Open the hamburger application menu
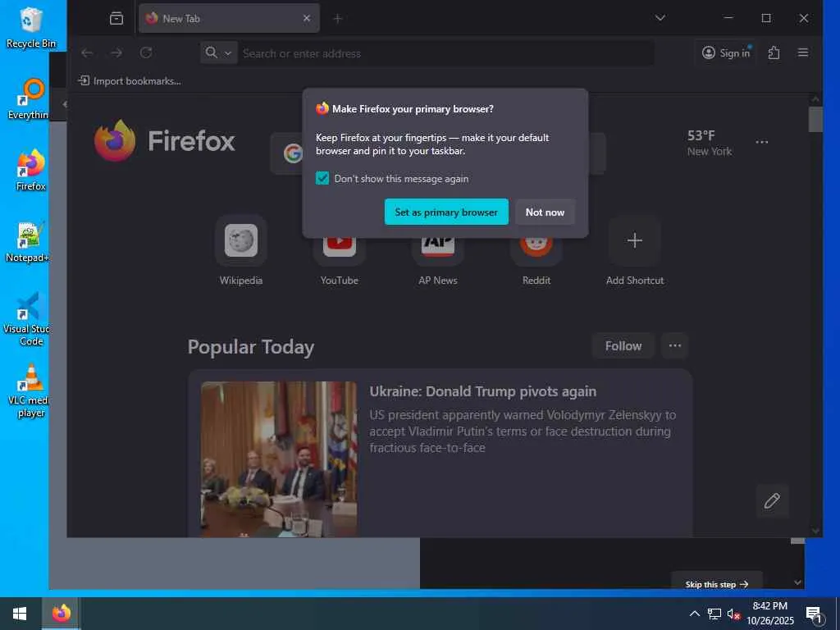840x630 pixels. [x=802, y=52]
